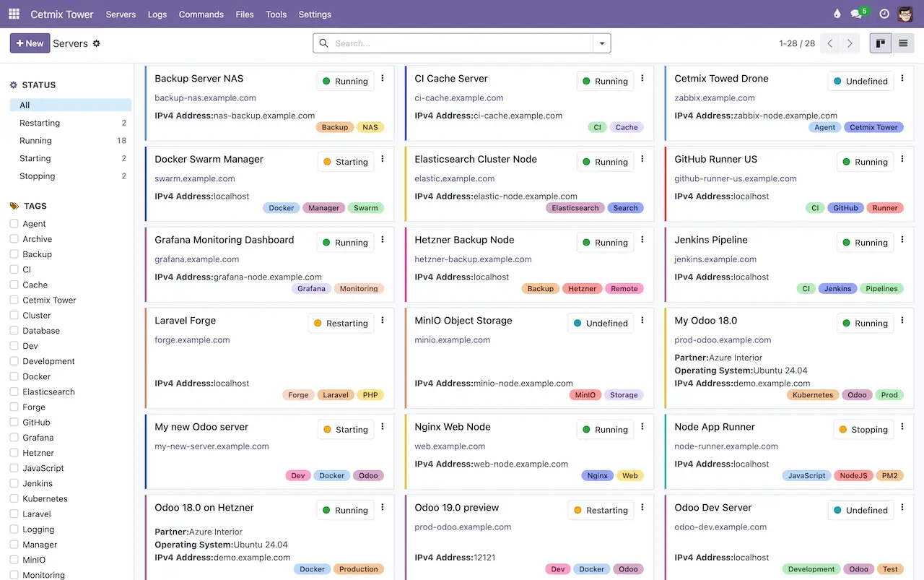The width and height of the screenshot is (924, 580).
Task: Open the Commands menu
Action: point(201,14)
